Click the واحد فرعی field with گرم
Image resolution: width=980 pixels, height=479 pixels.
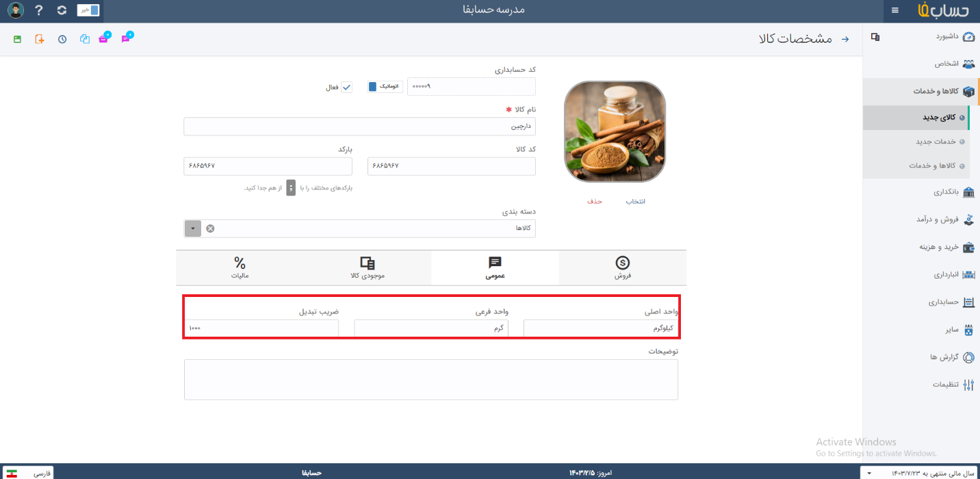click(431, 328)
